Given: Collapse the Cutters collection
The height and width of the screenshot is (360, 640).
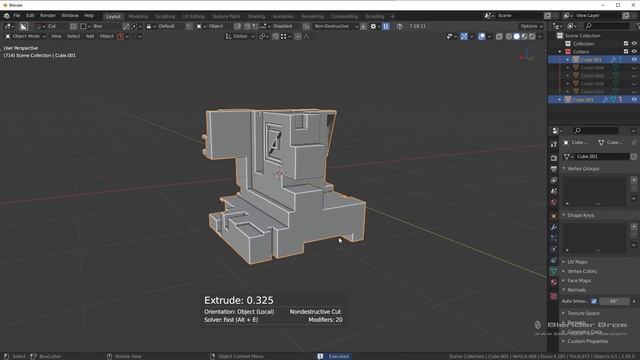Looking at the screenshot, I should tap(560, 52).
